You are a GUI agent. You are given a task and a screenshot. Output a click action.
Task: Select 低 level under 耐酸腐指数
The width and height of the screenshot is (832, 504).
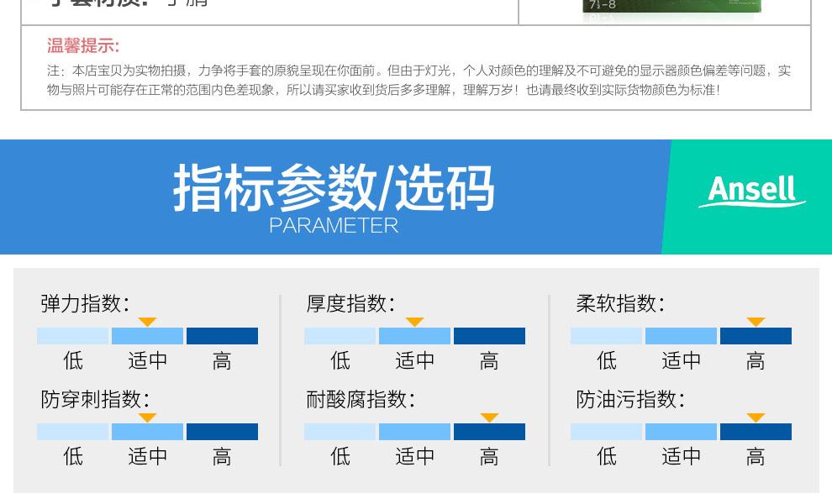[340, 456]
